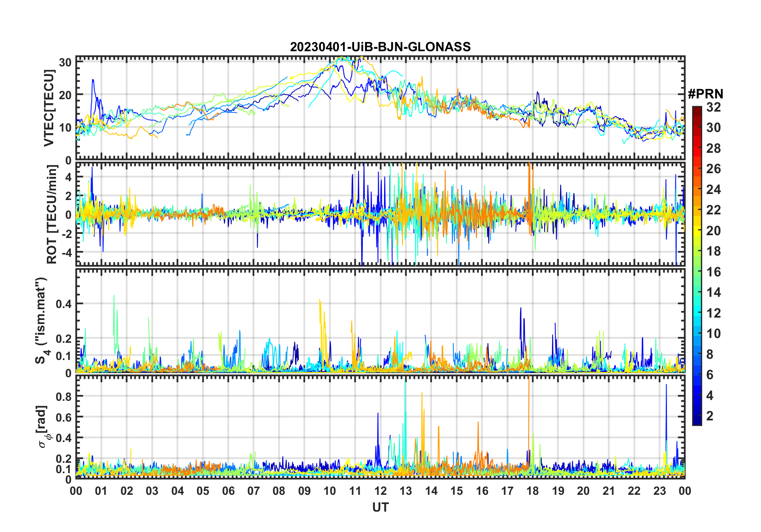
Task: Click the 30 tick on VTEC axis
Action: click(65, 62)
